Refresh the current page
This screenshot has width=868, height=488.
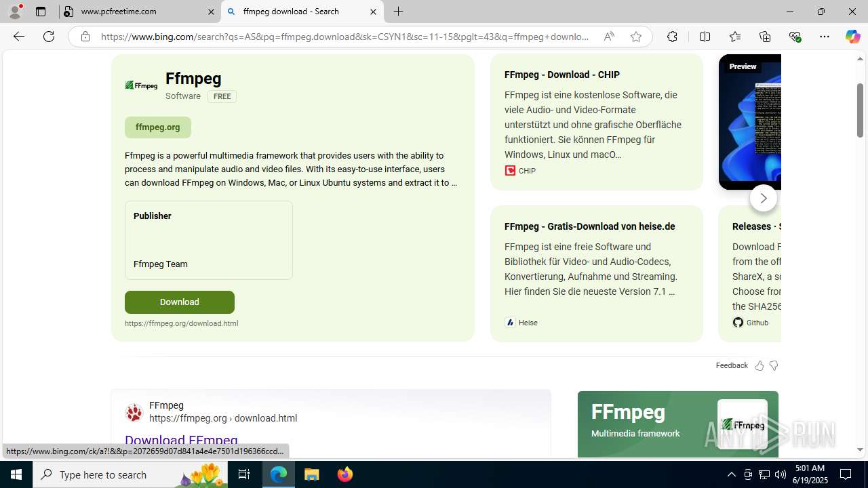coord(49,37)
